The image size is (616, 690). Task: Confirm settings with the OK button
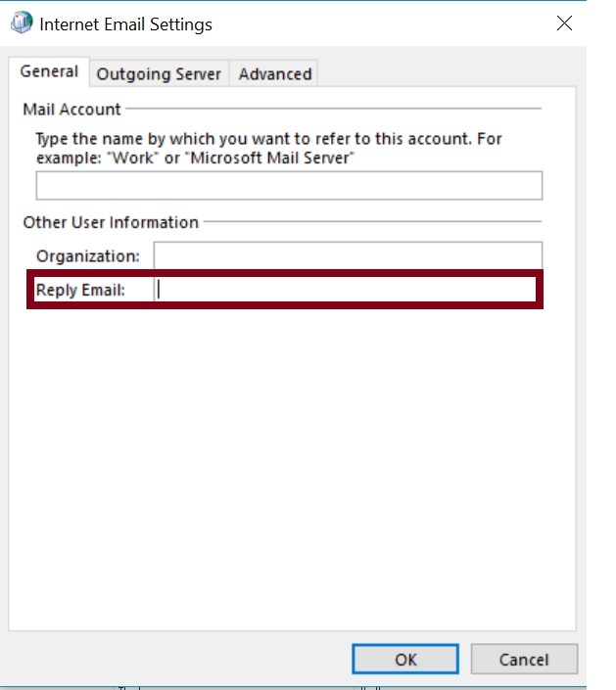coord(405,660)
